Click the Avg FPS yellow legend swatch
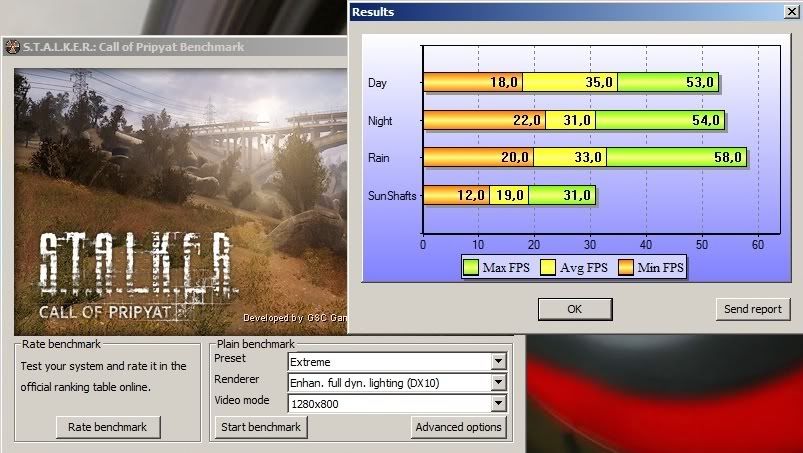Image resolution: width=803 pixels, height=453 pixels. (548, 267)
